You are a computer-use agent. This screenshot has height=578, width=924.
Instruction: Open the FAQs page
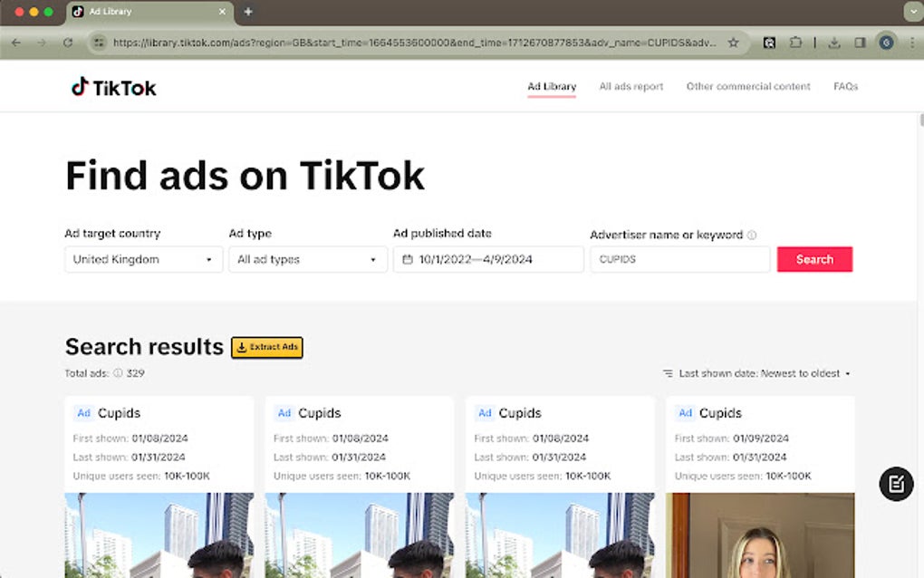[x=845, y=86]
